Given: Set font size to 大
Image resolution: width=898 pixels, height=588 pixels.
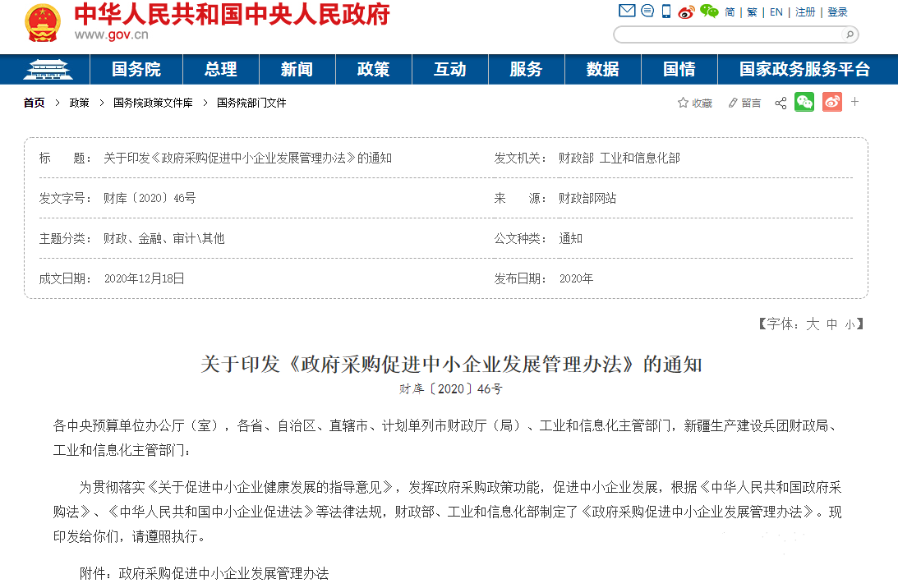Looking at the screenshot, I should [813, 324].
